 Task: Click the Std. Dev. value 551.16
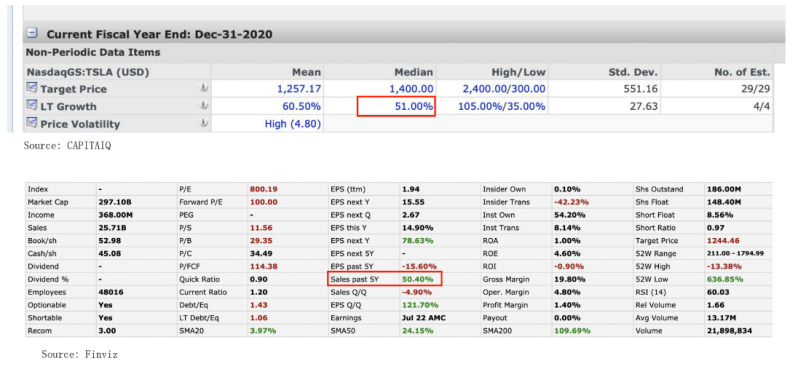click(641, 89)
